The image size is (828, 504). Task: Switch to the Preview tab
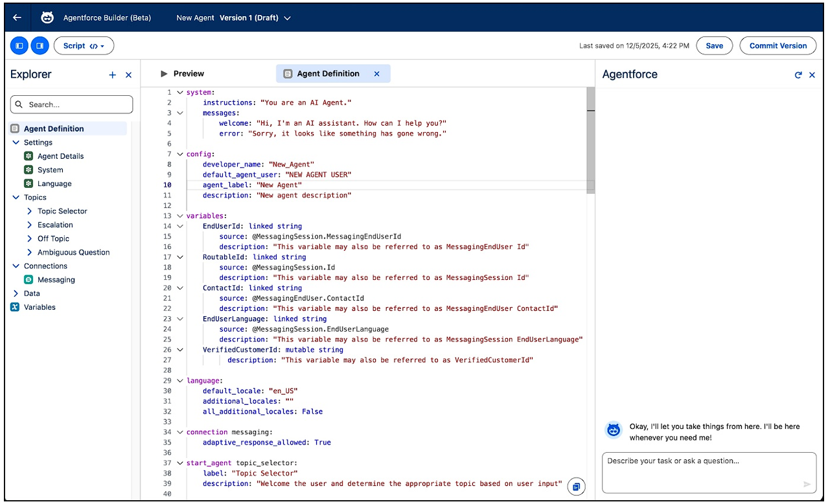point(182,74)
